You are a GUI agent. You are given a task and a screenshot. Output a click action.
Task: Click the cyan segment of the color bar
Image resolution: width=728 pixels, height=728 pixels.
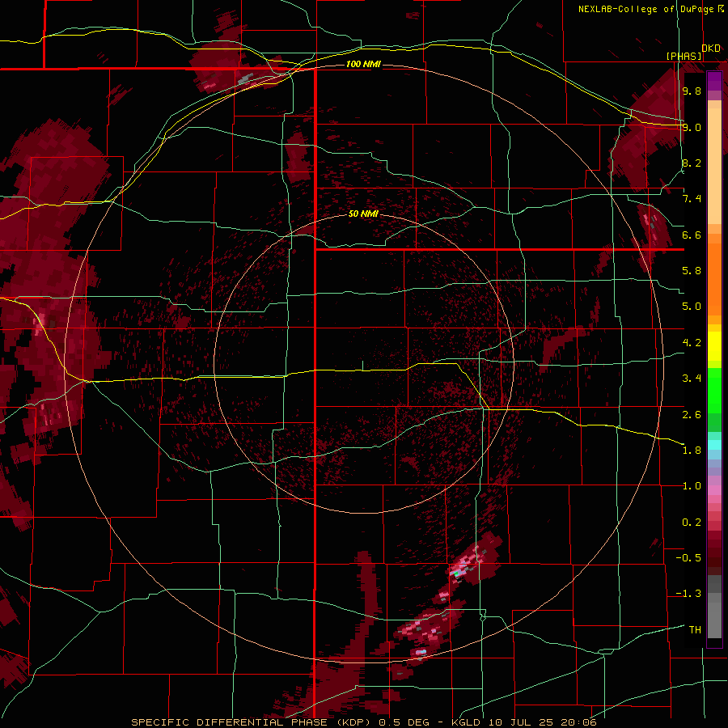pyautogui.click(x=714, y=444)
